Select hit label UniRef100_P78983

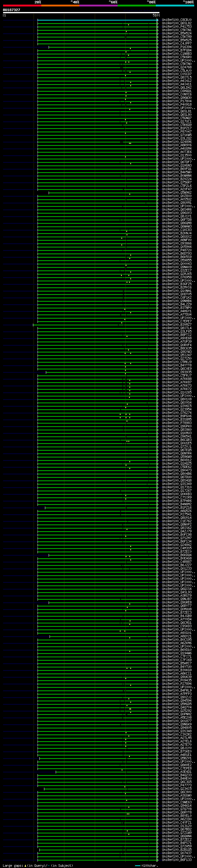[177, 423]
